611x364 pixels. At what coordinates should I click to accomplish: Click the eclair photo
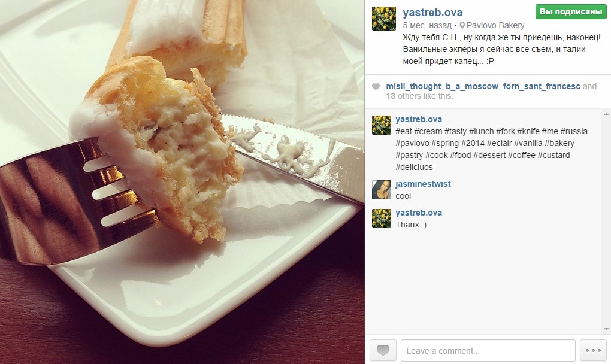click(182, 182)
